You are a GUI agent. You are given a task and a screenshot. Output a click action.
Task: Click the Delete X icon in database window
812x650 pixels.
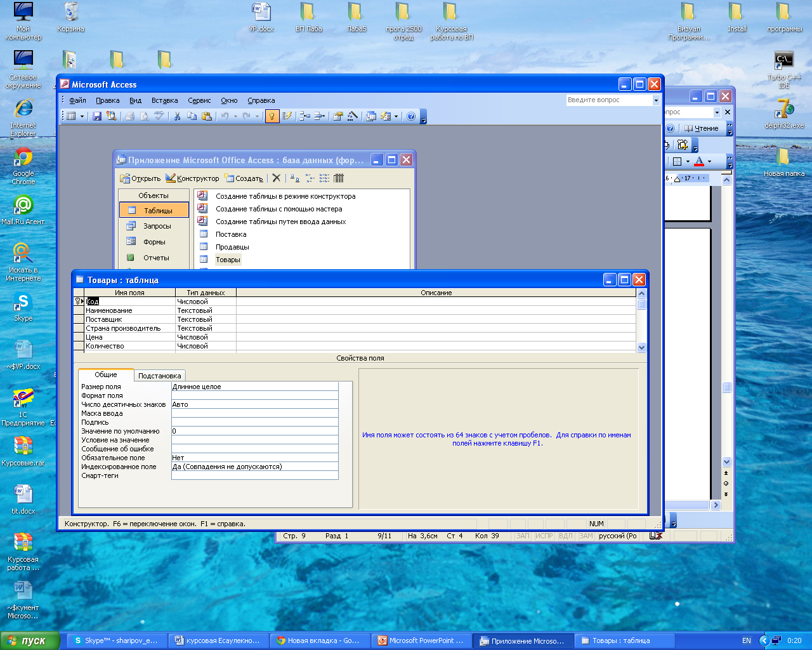click(x=277, y=178)
